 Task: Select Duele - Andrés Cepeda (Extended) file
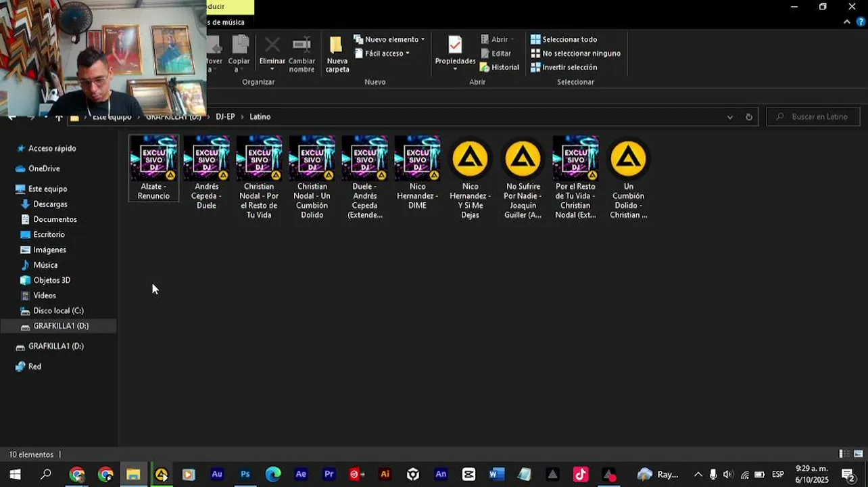point(365,178)
